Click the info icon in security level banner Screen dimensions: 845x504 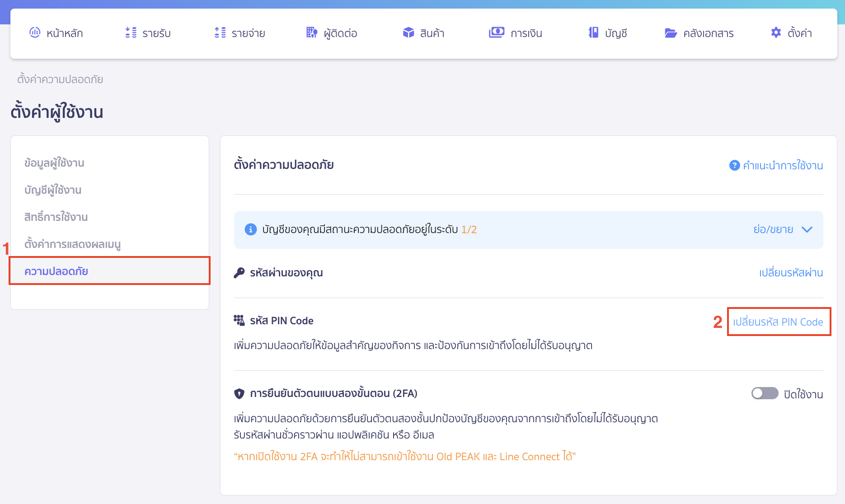(x=251, y=229)
